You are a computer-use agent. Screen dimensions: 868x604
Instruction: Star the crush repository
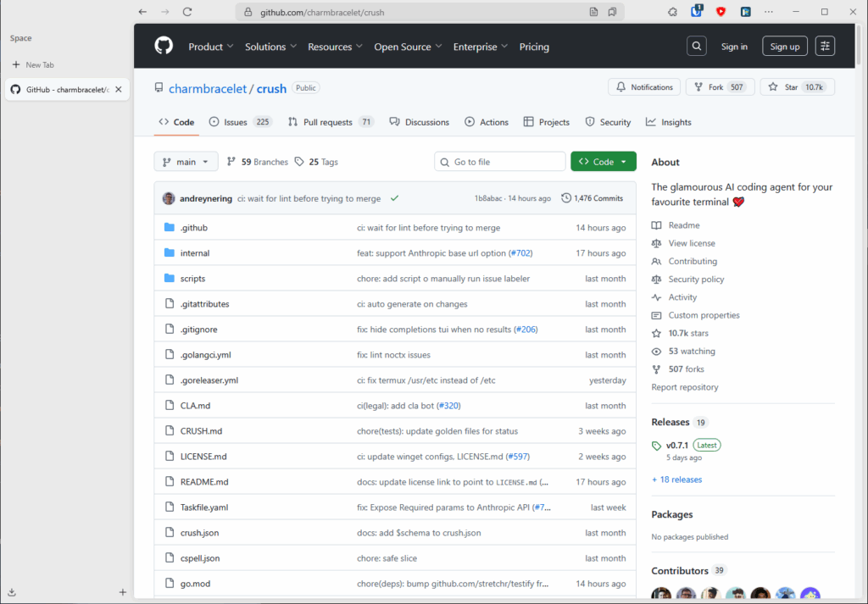click(x=797, y=87)
